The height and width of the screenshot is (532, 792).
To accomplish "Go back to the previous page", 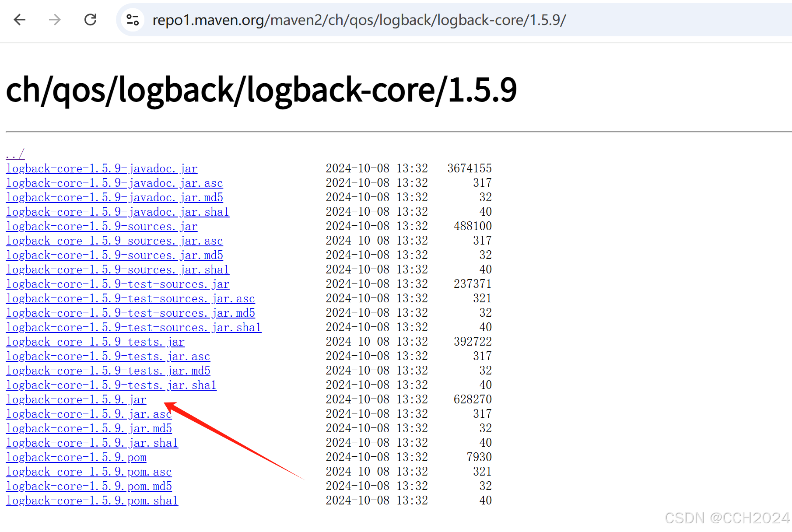I will (x=20, y=20).
